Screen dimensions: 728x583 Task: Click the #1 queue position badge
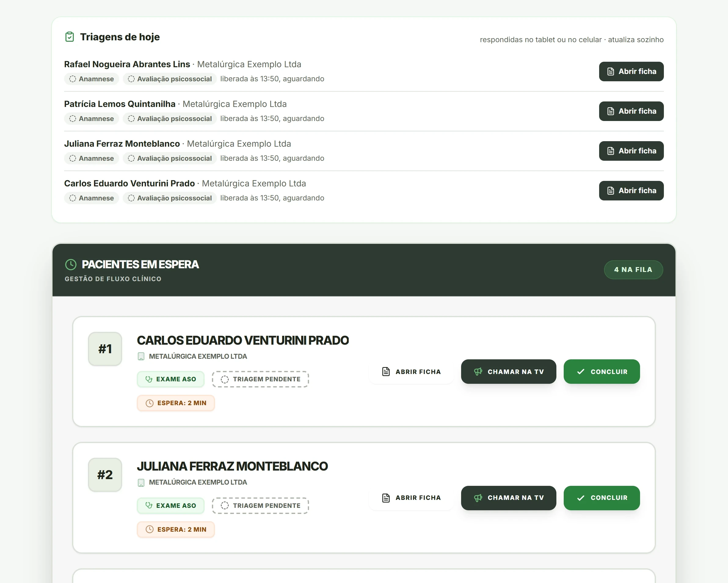pyautogui.click(x=105, y=349)
